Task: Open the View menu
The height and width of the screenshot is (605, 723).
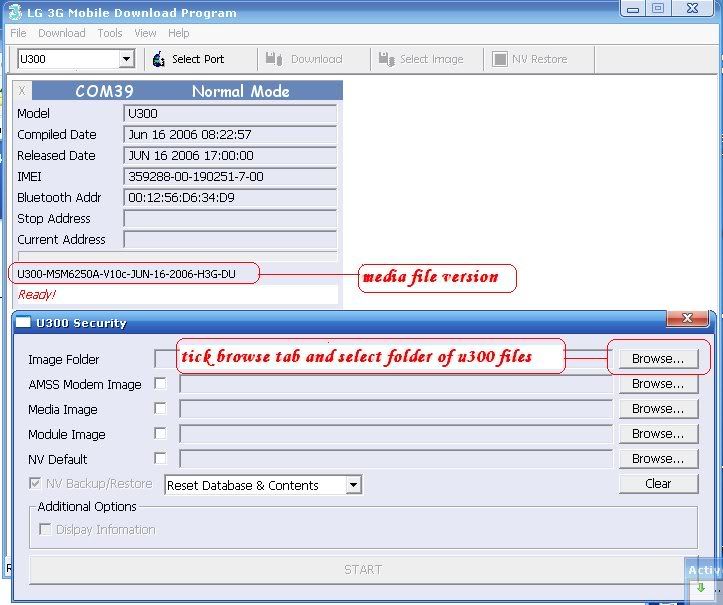Action: [x=145, y=33]
